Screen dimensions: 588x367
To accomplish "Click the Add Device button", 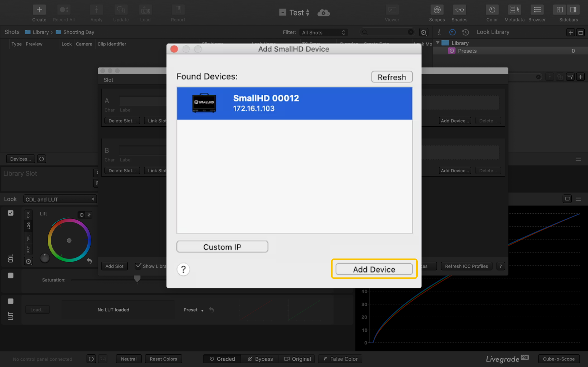I will coord(374,269).
